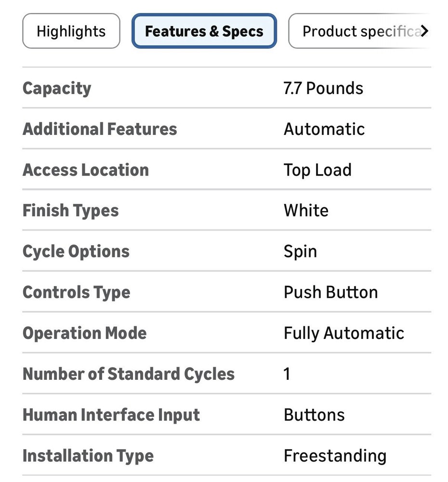Click the Additional Features label
The image size is (448, 482).
(x=100, y=129)
